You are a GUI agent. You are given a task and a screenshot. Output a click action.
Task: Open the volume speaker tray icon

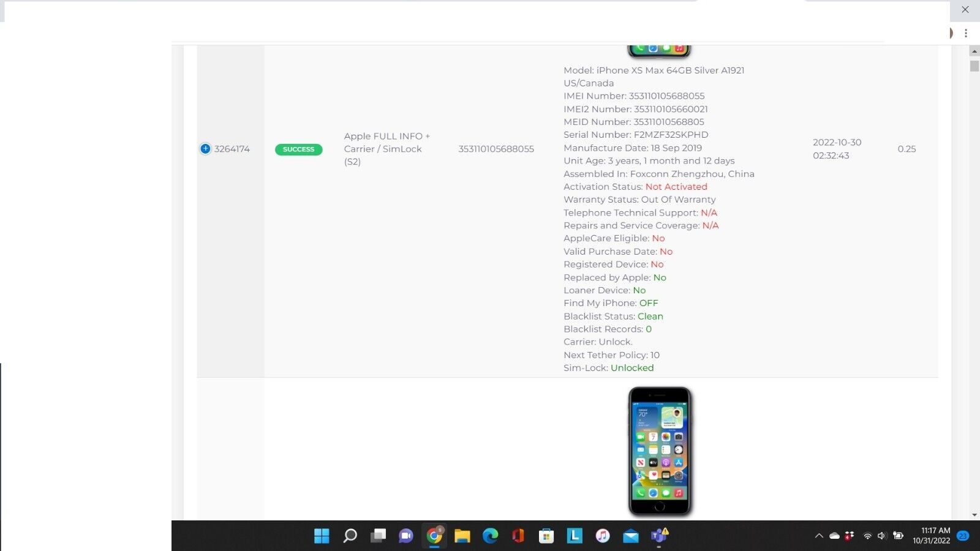881,536
